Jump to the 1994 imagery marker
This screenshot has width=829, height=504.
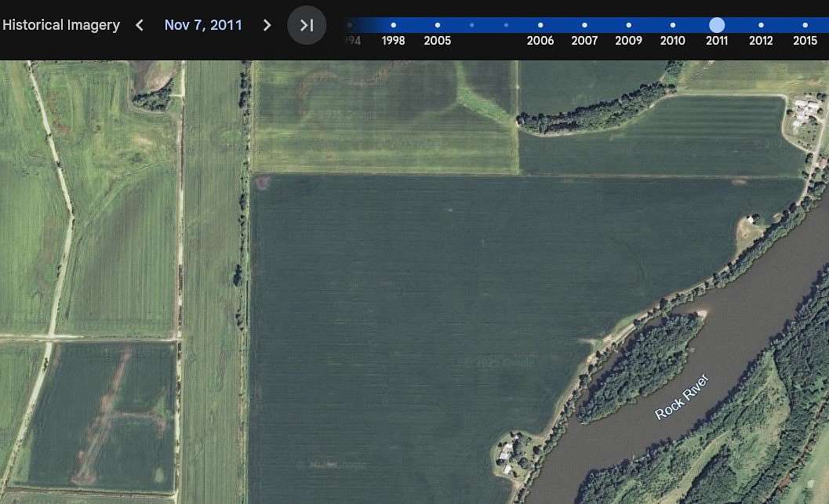point(350,24)
